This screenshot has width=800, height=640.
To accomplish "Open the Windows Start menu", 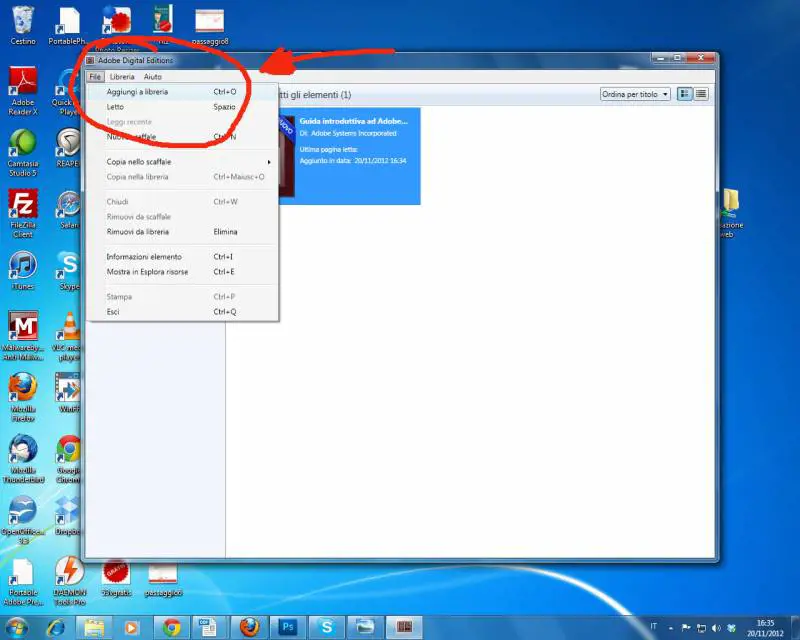I will 17,627.
